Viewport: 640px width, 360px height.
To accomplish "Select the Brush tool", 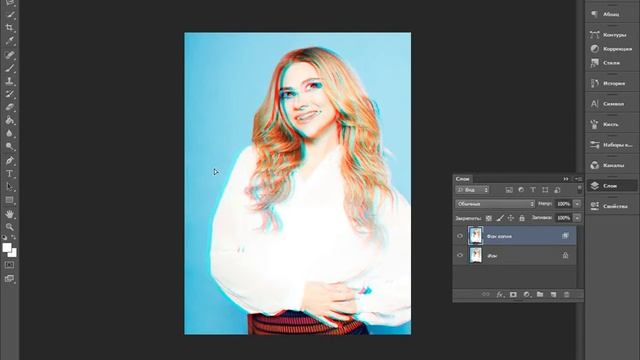I will (9, 68).
